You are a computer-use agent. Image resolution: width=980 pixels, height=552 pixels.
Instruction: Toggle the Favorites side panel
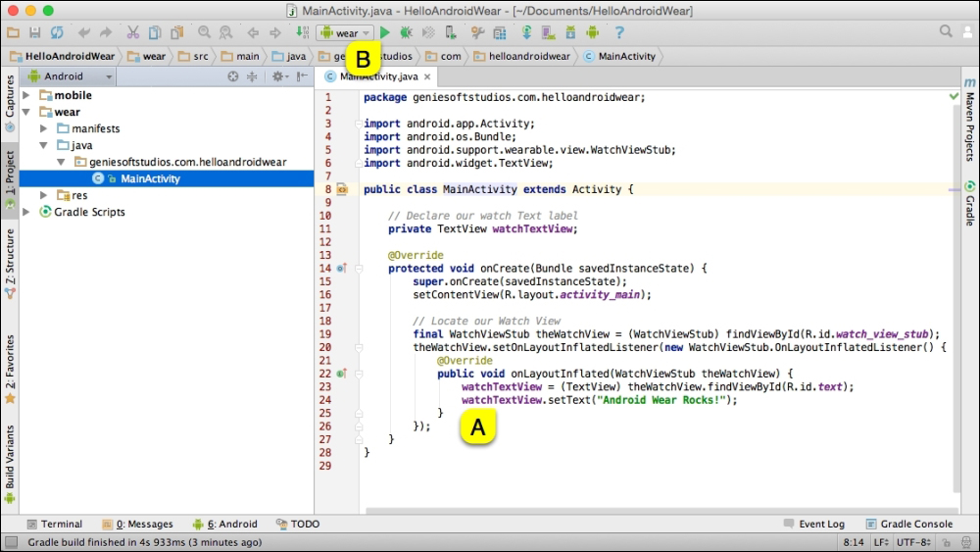tap(10, 370)
